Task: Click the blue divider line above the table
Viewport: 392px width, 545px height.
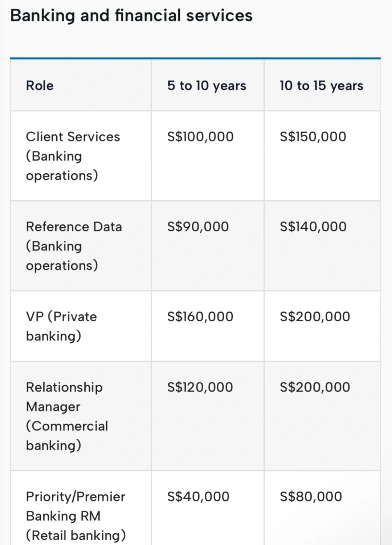Action: coord(195,58)
